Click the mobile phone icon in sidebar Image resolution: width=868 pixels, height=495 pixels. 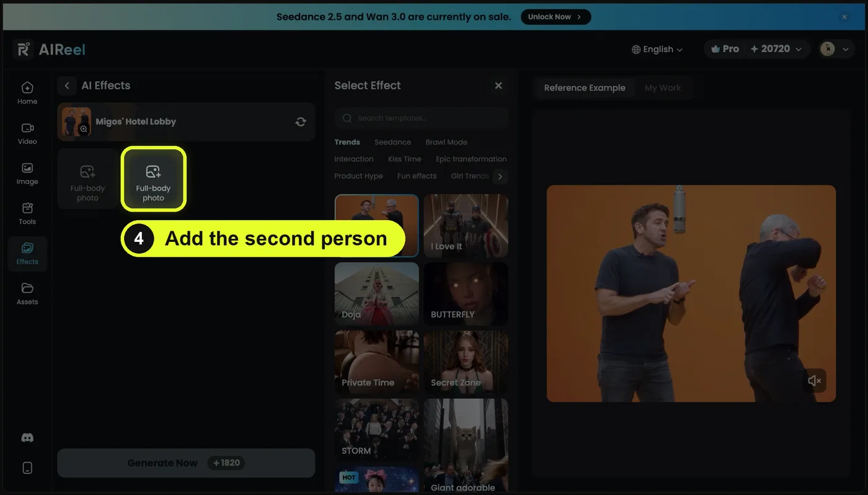coord(27,468)
